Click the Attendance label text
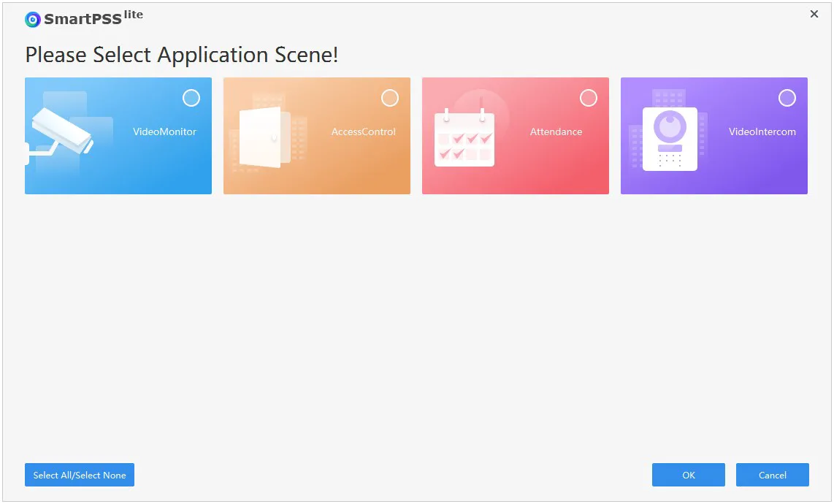The image size is (834, 504). (556, 132)
